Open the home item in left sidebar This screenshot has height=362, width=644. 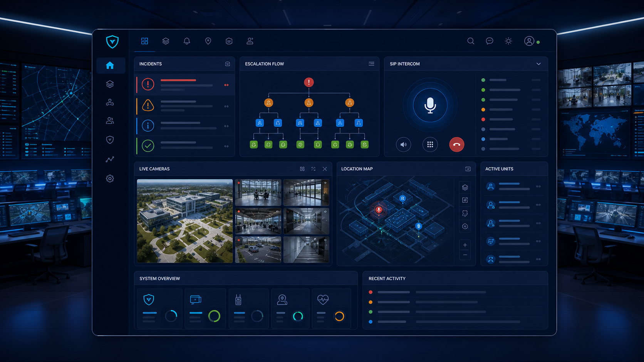[110, 65]
